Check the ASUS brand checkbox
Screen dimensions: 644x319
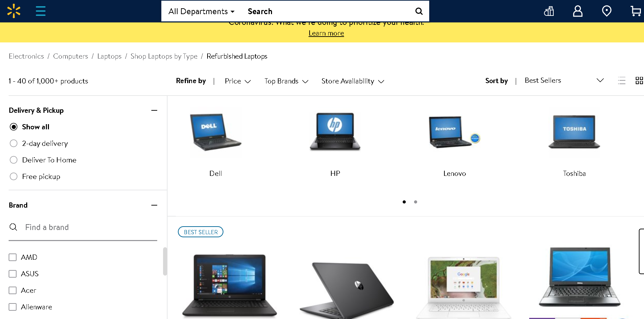click(13, 274)
